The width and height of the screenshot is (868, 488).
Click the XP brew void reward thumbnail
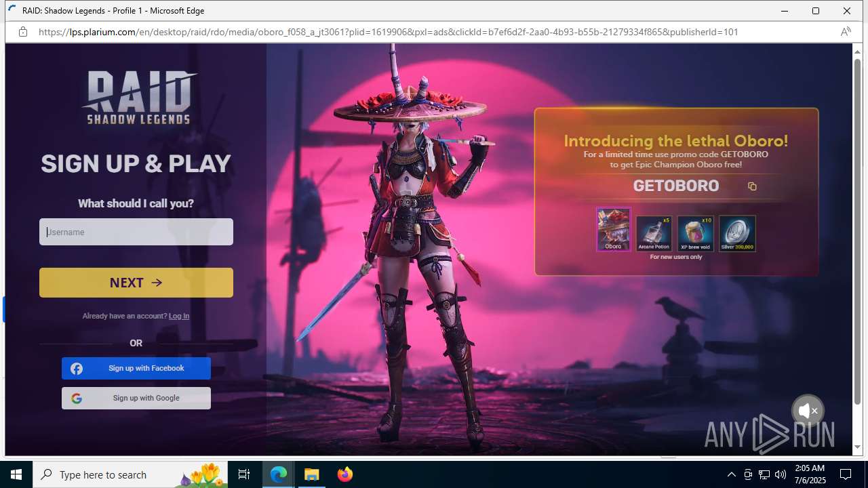click(696, 233)
